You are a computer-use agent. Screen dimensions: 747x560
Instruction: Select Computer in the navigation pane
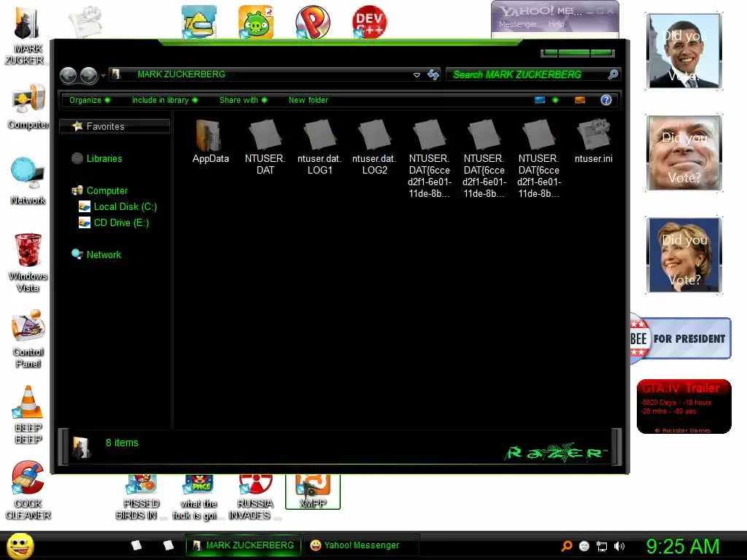[x=99, y=190]
